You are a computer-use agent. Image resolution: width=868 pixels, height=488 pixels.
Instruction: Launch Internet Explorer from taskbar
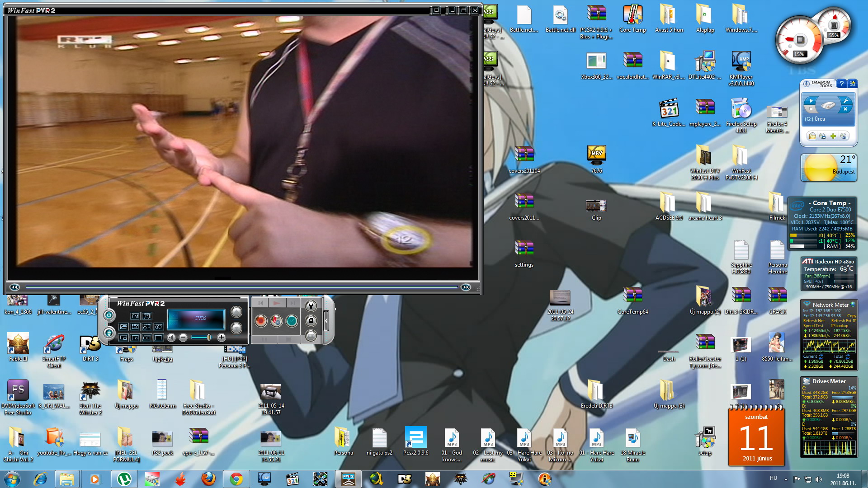click(40, 479)
